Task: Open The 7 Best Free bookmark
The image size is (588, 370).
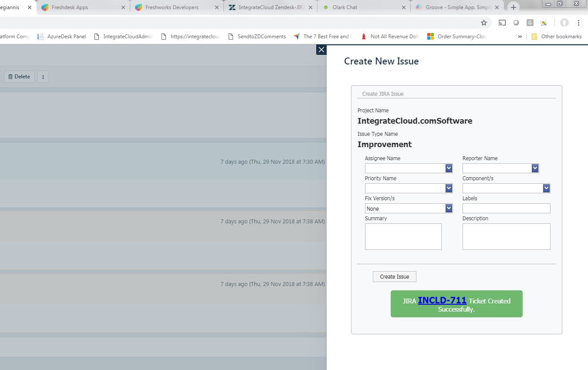Action: [x=323, y=37]
